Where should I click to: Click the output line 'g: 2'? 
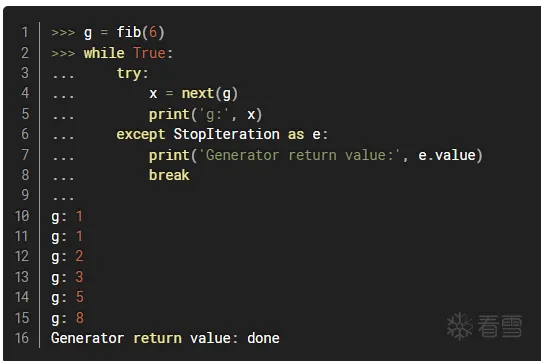point(67,256)
